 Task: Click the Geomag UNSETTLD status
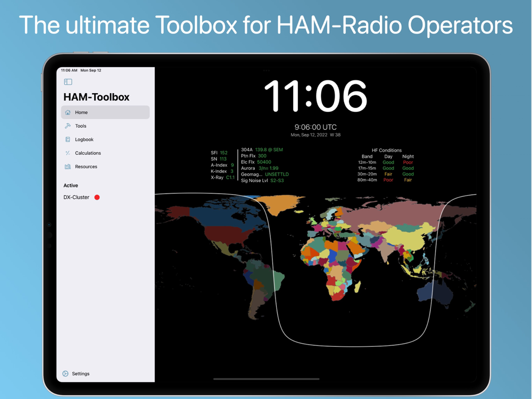[x=277, y=174]
